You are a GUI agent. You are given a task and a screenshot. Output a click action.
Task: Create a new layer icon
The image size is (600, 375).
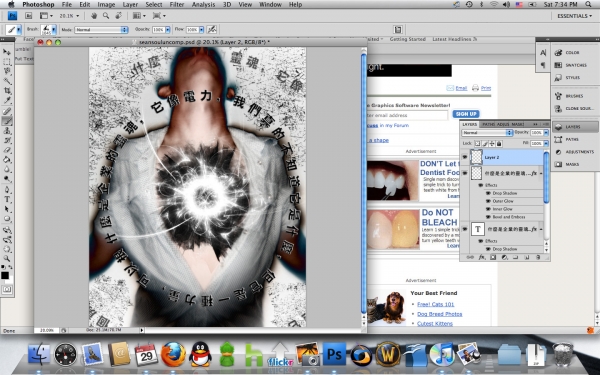click(x=527, y=257)
